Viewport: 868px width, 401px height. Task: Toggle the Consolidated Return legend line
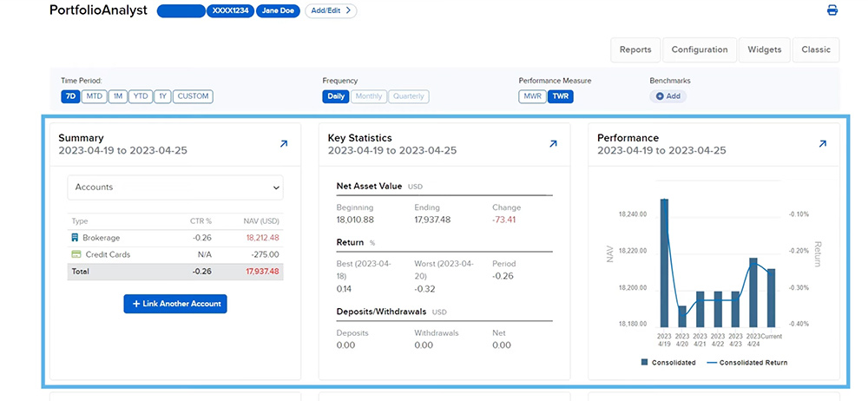pos(713,363)
